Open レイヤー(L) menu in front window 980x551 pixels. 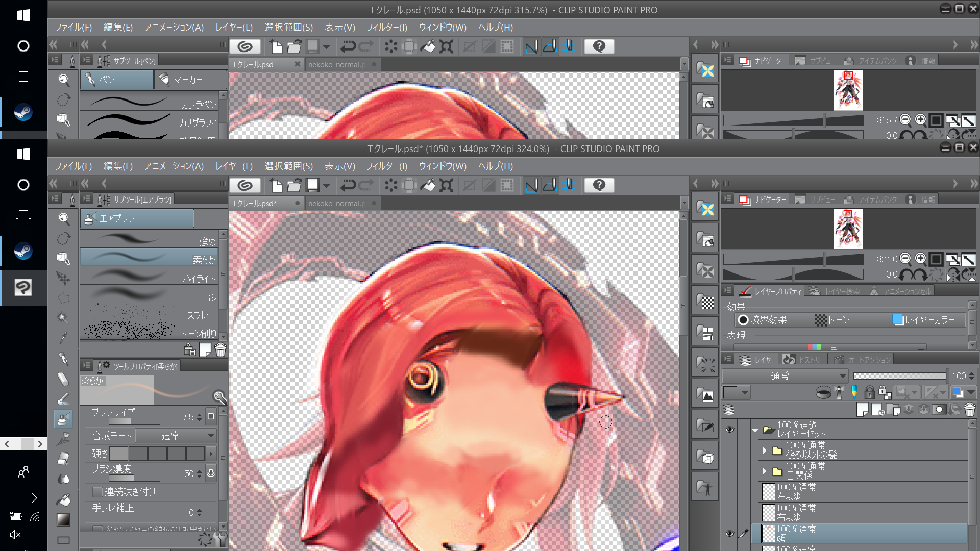[234, 166]
